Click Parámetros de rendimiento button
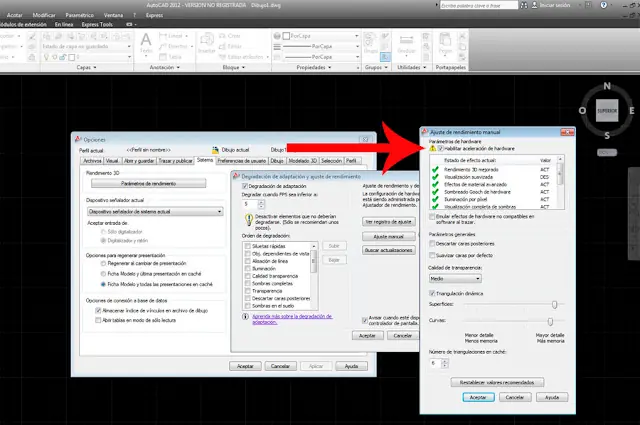This screenshot has width=640, height=425. pos(149,184)
